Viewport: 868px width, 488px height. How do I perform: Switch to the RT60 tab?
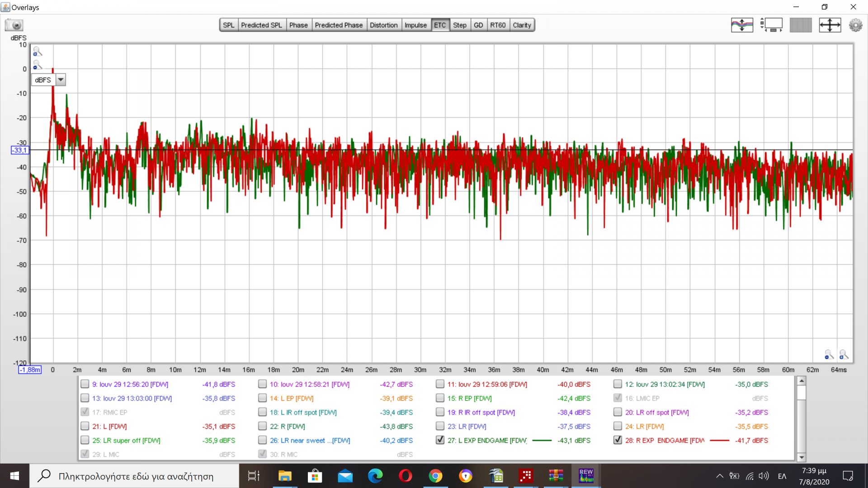498,25
